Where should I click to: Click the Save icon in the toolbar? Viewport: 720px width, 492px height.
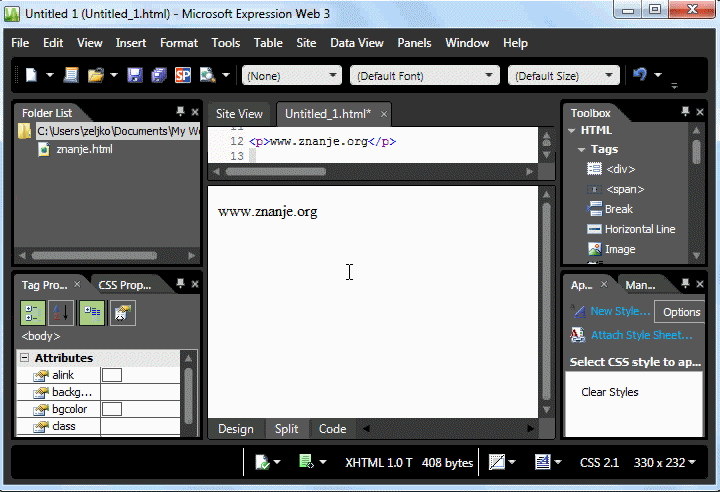pyautogui.click(x=134, y=75)
